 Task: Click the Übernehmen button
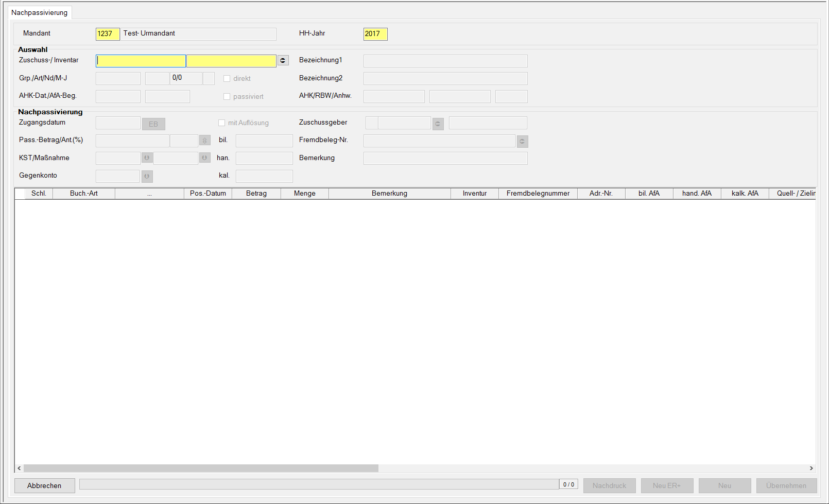tap(786, 485)
